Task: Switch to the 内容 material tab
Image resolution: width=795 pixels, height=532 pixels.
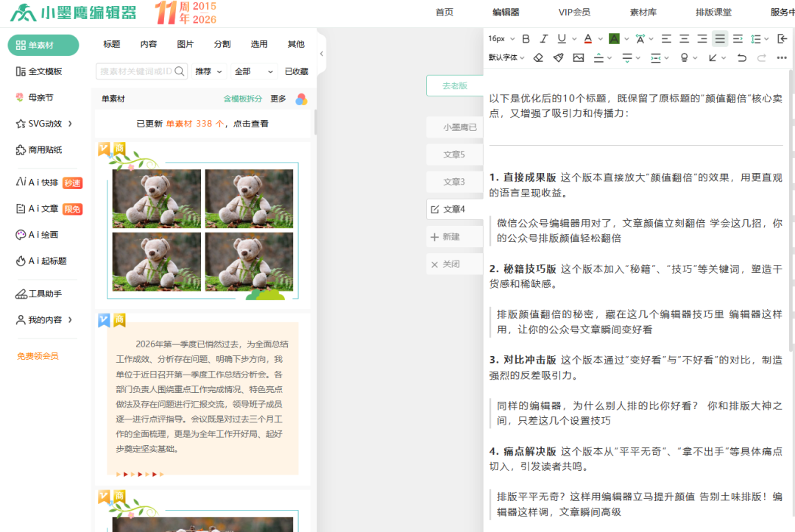Action: click(149, 44)
